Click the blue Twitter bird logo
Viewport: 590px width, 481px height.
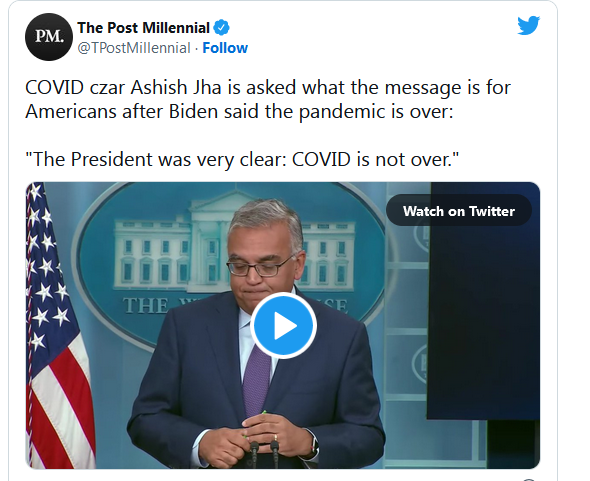(528, 25)
